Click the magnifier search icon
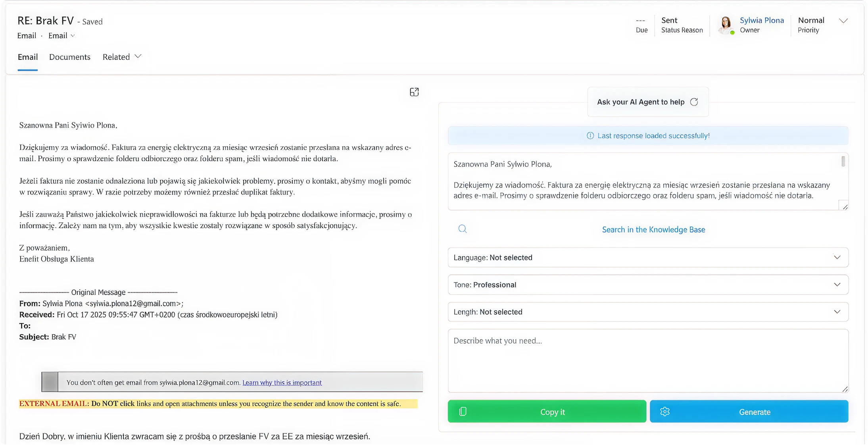Screen dimensions: 868x445 coord(463,229)
